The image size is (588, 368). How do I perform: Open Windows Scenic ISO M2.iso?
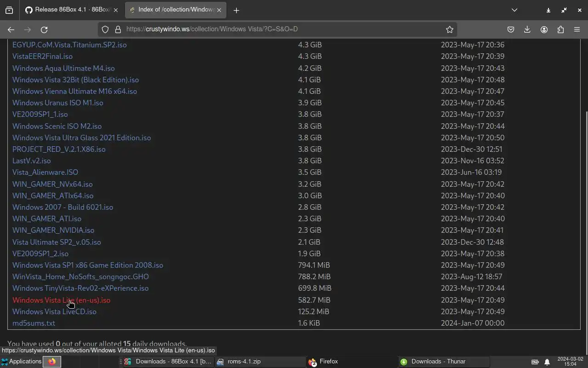(x=57, y=126)
